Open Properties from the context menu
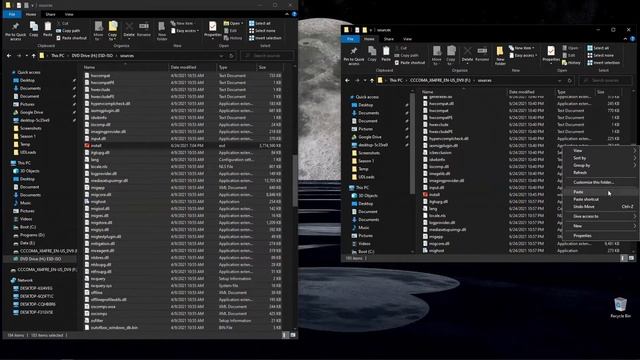The width and height of the screenshot is (640, 360). pos(601,236)
